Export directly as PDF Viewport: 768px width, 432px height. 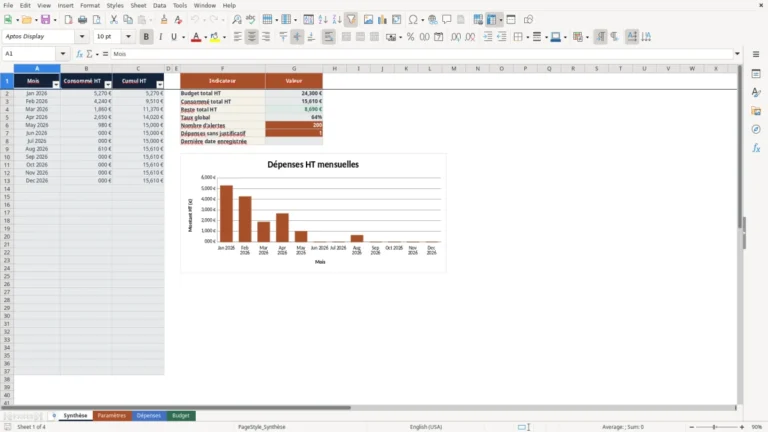[x=68, y=20]
